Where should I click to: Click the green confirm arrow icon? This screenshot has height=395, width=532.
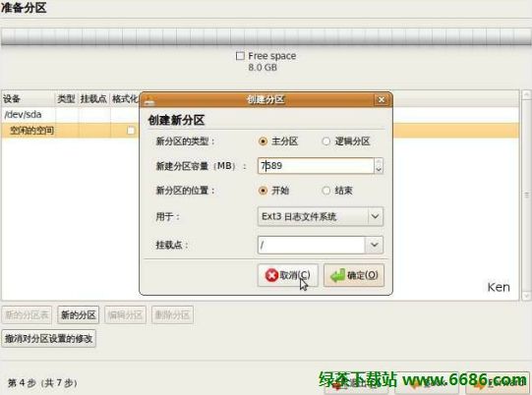338,275
